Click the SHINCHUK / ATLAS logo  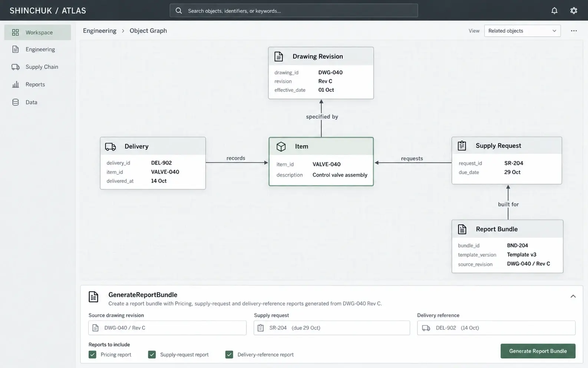pyautogui.click(x=48, y=10)
